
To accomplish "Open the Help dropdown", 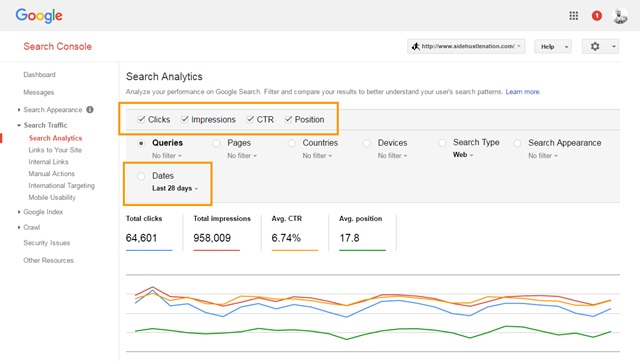I will [x=553, y=47].
